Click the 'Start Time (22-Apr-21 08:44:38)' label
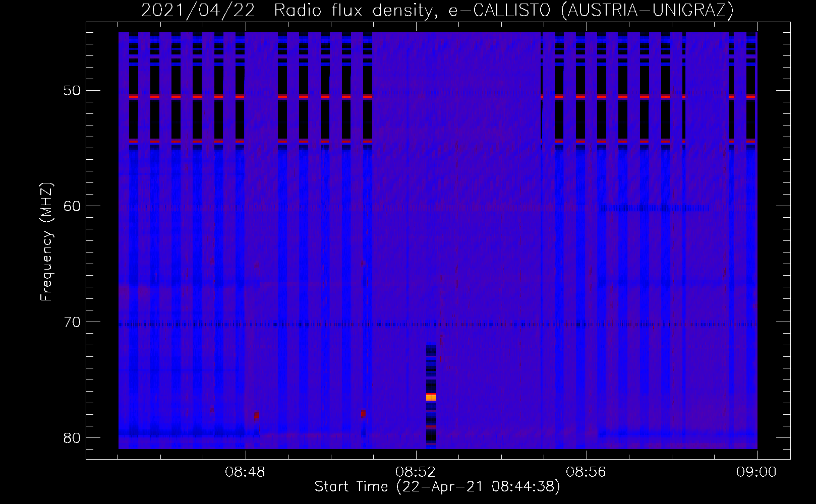Viewport: 816px width, 504px height. pos(437,487)
